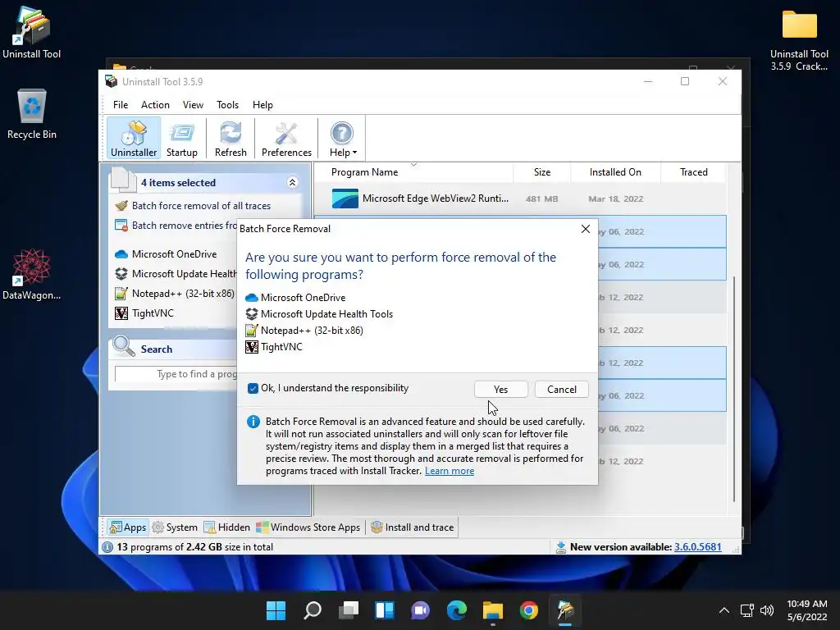
Task: Cancel the Batch Force Removal dialog
Action: tap(561, 390)
